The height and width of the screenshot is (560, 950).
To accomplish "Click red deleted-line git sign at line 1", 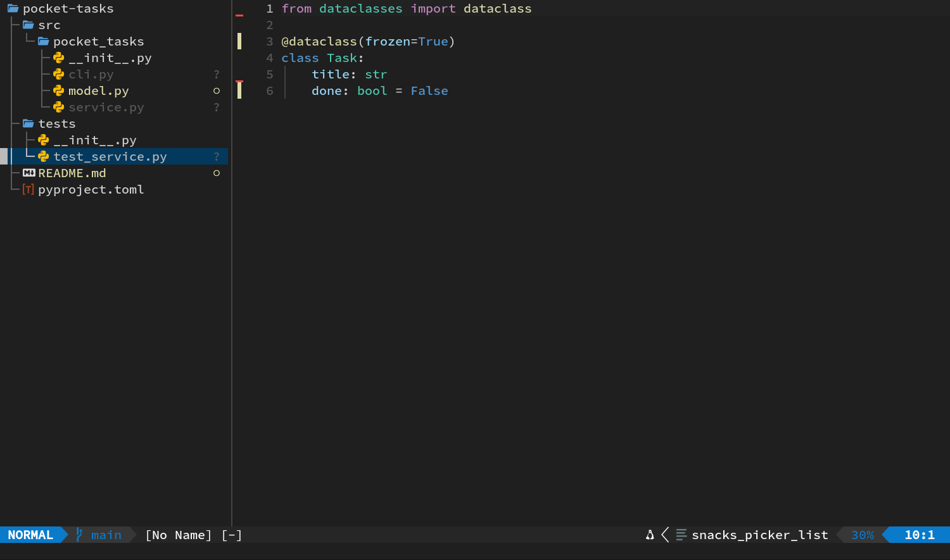I will (239, 15).
